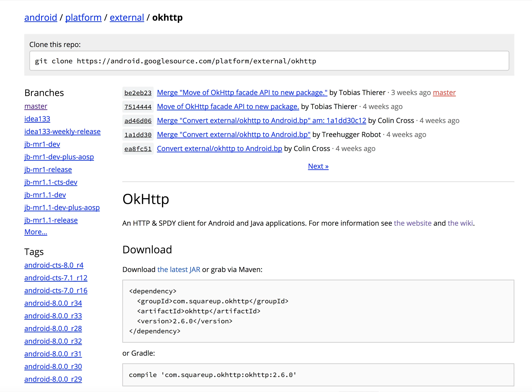Viewport: 532px width, 392px height.
Task: Open "the wiki" link in the description
Action: 460,223
